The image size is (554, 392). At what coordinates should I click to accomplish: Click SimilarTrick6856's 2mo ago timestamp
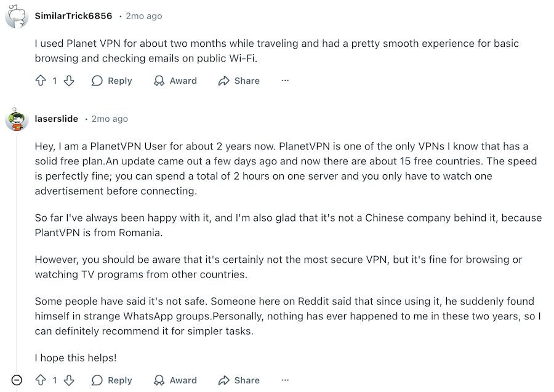[144, 16]
